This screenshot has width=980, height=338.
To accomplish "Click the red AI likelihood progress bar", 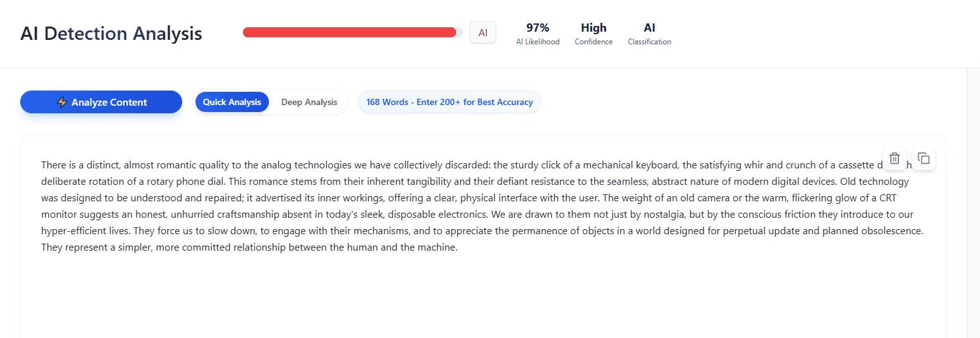I will (x=349, y=32).
